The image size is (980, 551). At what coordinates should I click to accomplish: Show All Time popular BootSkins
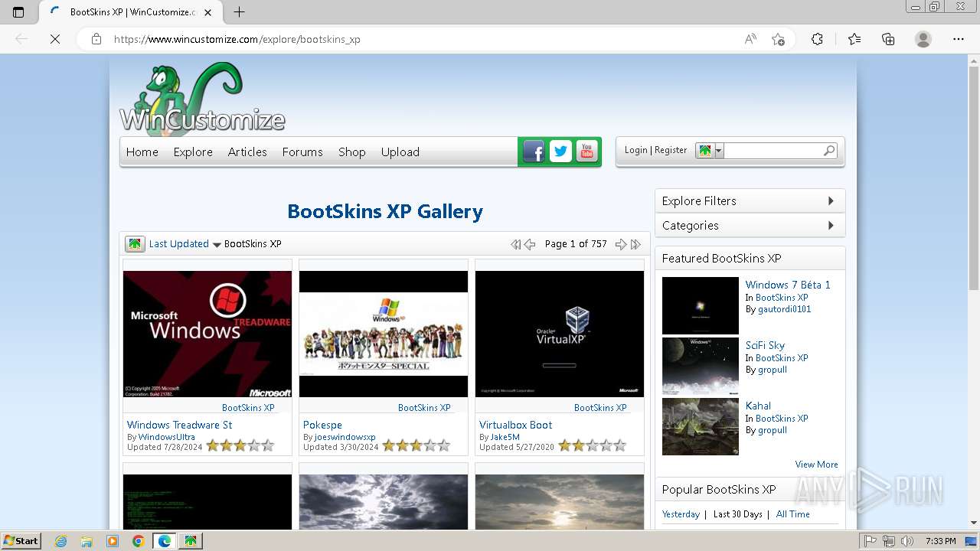pos(792,514)
